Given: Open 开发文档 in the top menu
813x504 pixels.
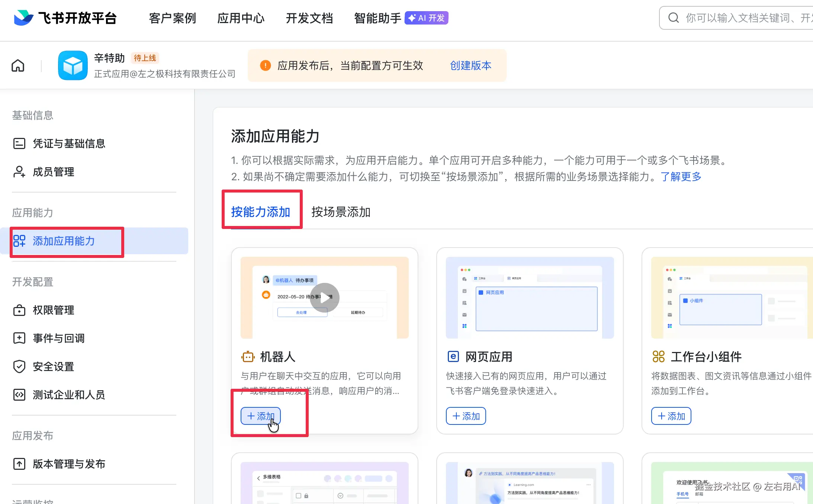Looking at the screenshot, I should pyautogui.click(x=309, y=18).
